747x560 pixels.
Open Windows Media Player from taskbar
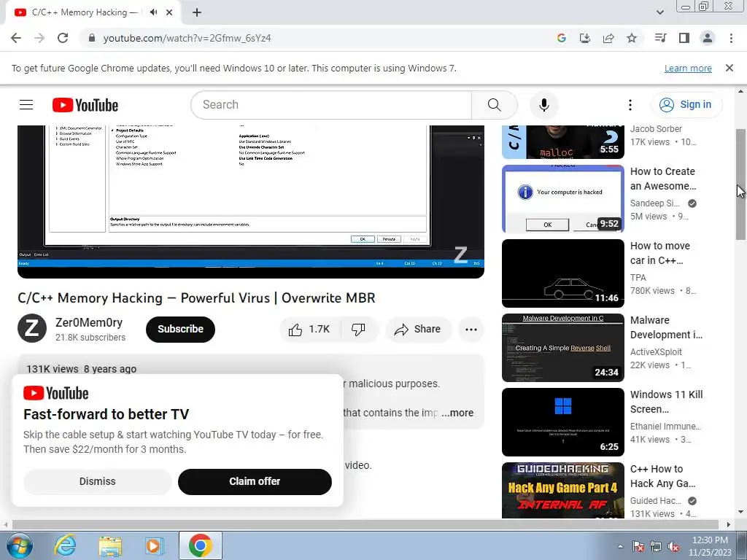[x=155, y=545]
